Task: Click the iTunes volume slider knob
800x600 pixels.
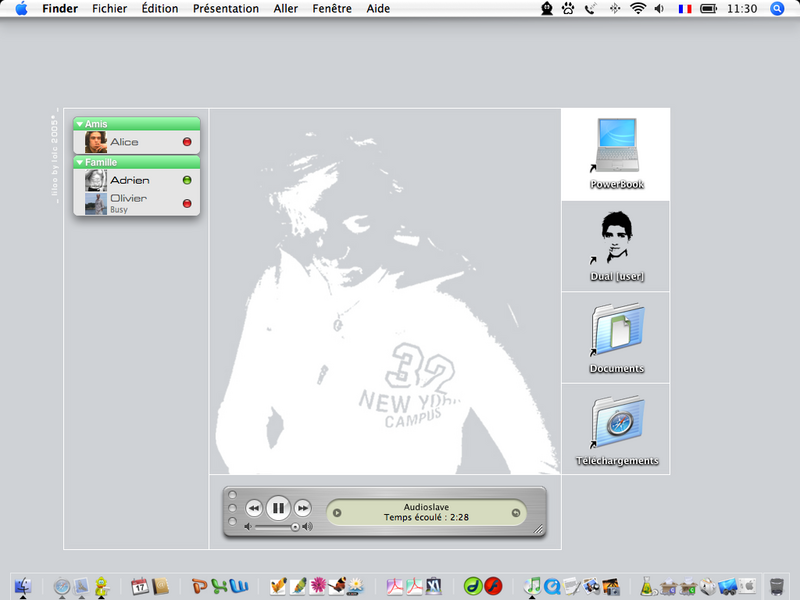Action: point(295,527)
